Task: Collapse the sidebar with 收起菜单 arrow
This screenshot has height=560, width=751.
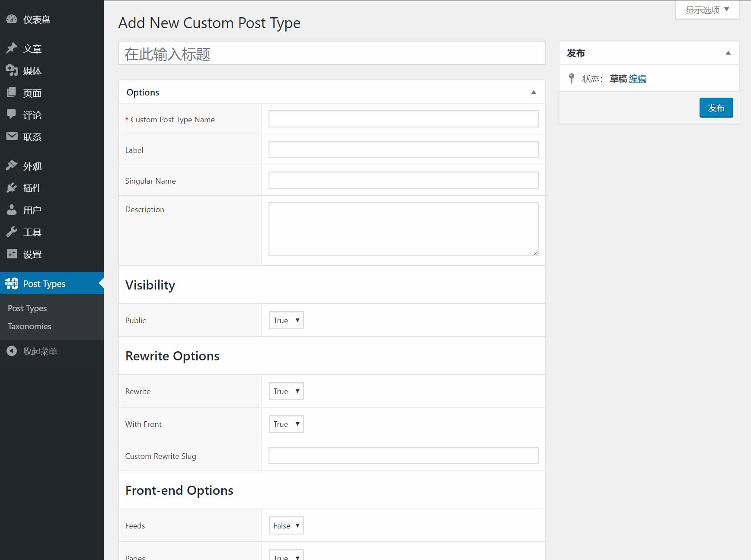Action: [x=12, y=351]
